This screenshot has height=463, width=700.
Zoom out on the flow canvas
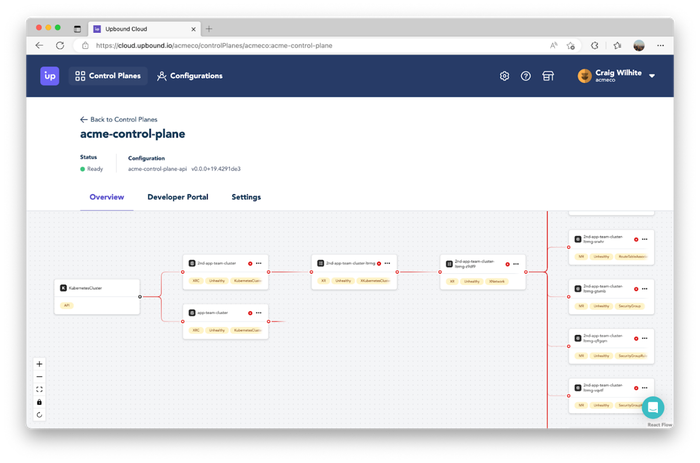coord(39,377)
